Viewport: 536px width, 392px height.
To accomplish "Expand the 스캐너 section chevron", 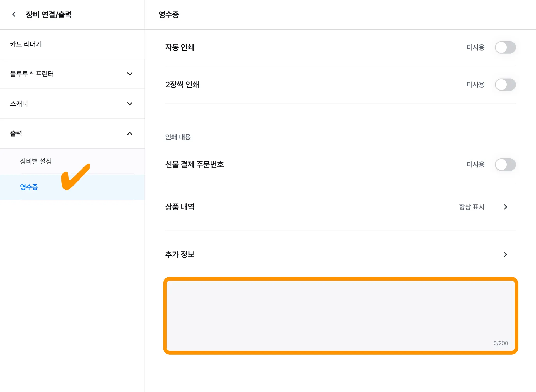I will click(130, 104).
